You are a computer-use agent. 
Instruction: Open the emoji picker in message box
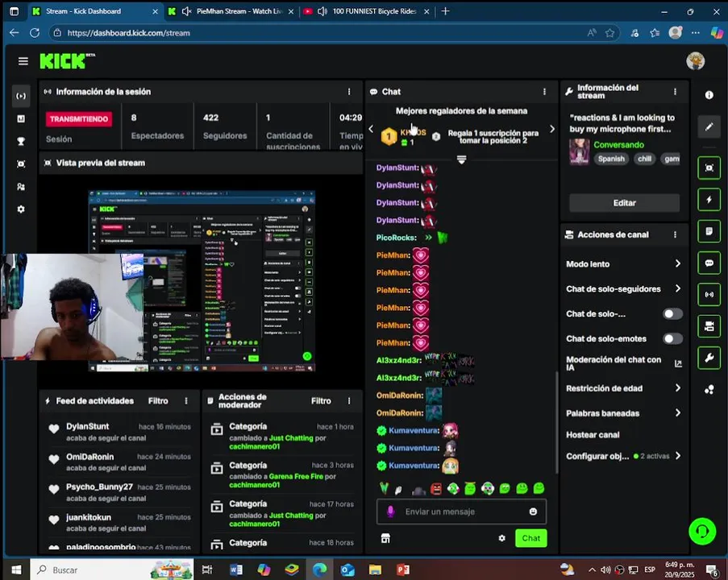click(533, 512)
